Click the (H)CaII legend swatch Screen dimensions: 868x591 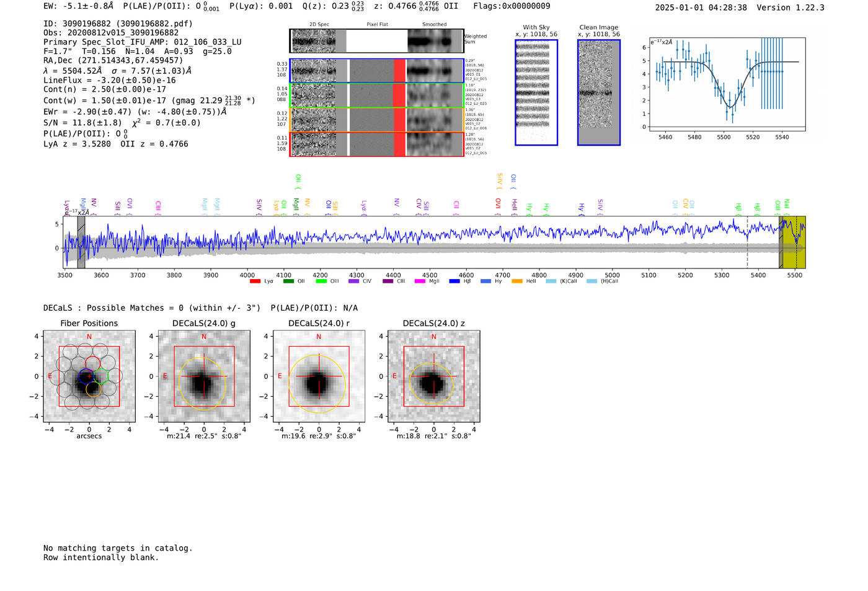pos(591,282)
